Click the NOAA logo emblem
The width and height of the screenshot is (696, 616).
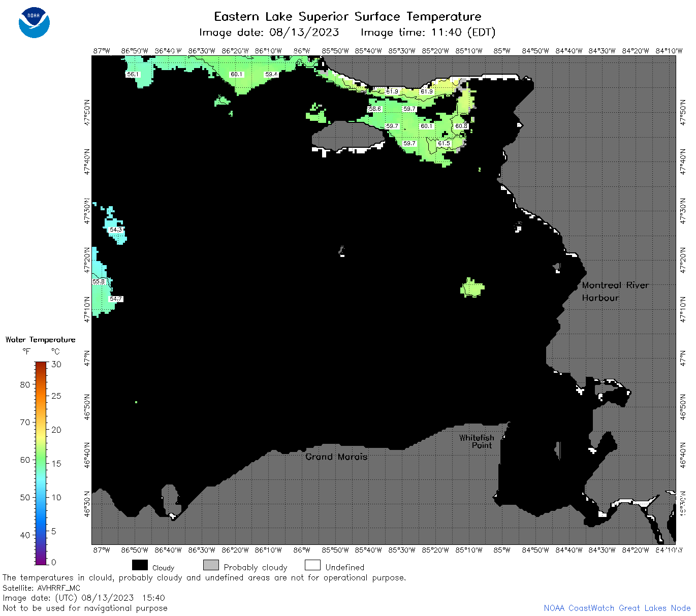(x=34, y=22)
